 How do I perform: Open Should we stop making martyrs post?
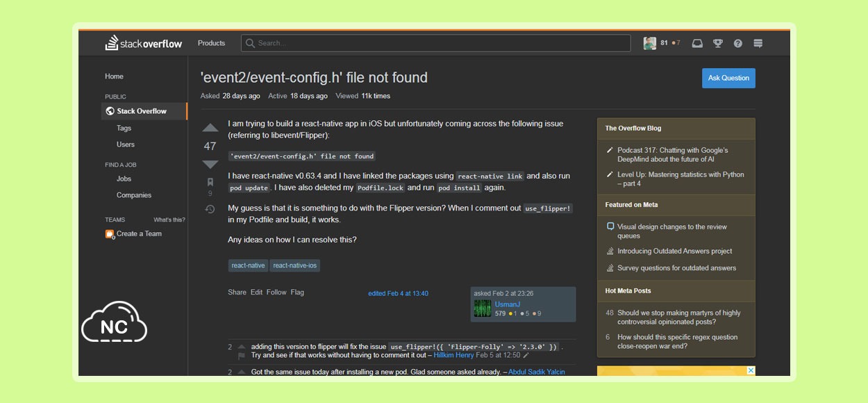pos(679,318)
